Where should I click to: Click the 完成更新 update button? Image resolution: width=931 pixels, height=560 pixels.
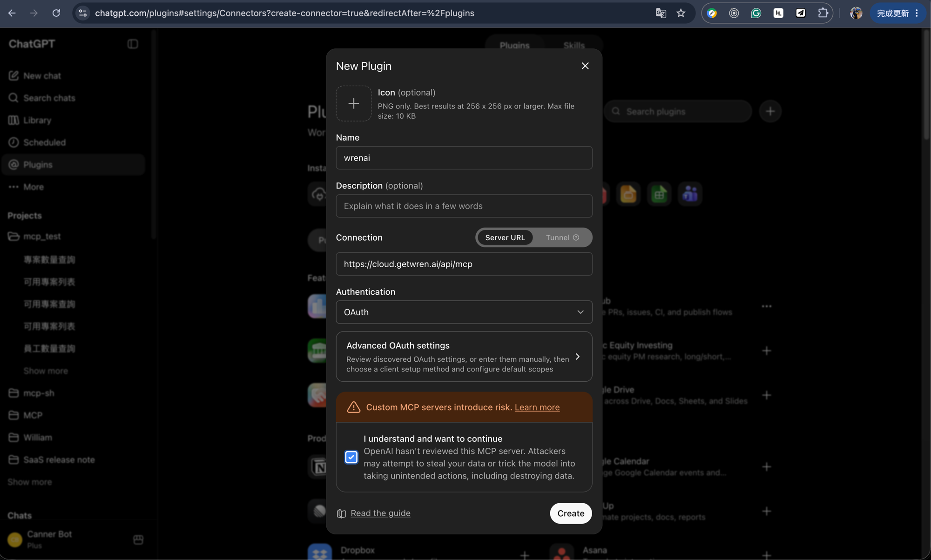893,13
